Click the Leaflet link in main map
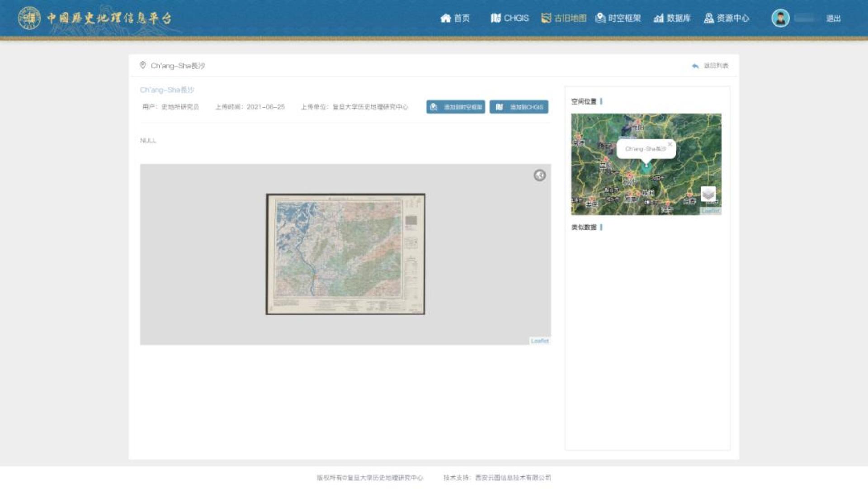 pos(540,341)
